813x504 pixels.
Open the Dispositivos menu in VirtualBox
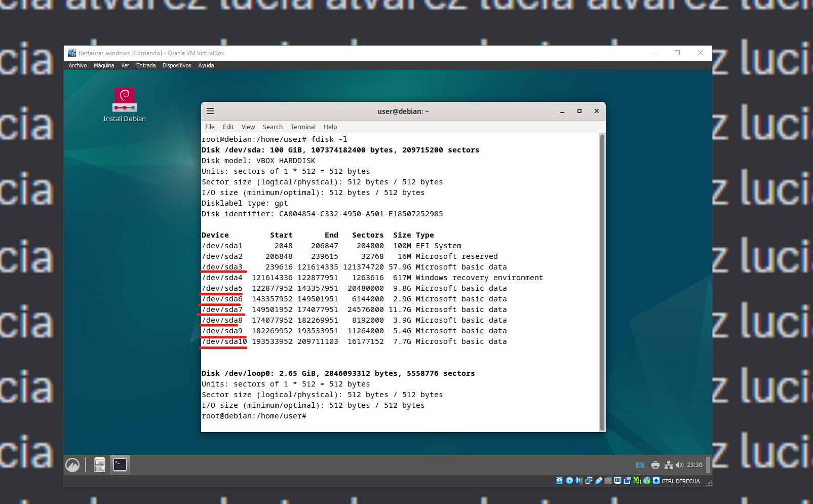click(x=177, y=65)
